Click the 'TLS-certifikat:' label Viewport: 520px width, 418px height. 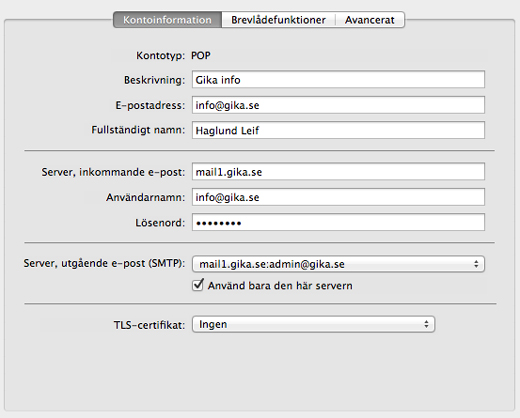coord(149,325)
